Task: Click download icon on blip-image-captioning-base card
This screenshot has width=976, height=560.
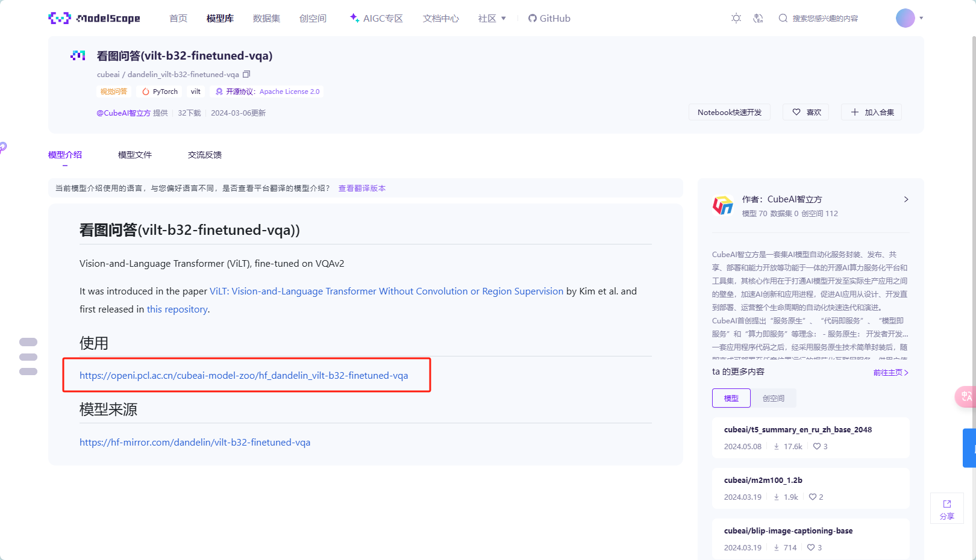Action: [777, 547]
